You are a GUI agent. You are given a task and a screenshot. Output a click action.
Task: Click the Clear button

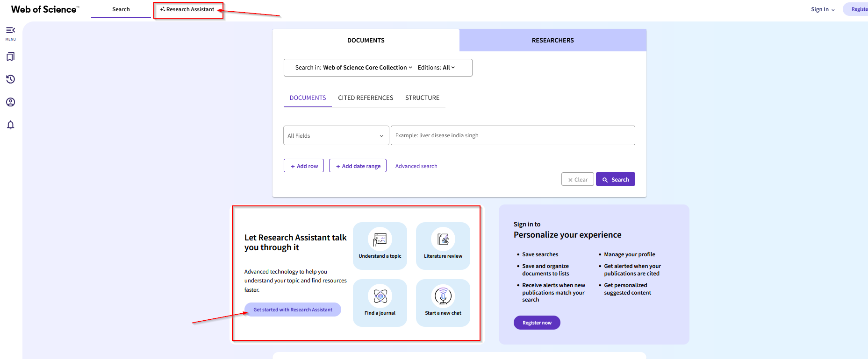click(578, 179)
